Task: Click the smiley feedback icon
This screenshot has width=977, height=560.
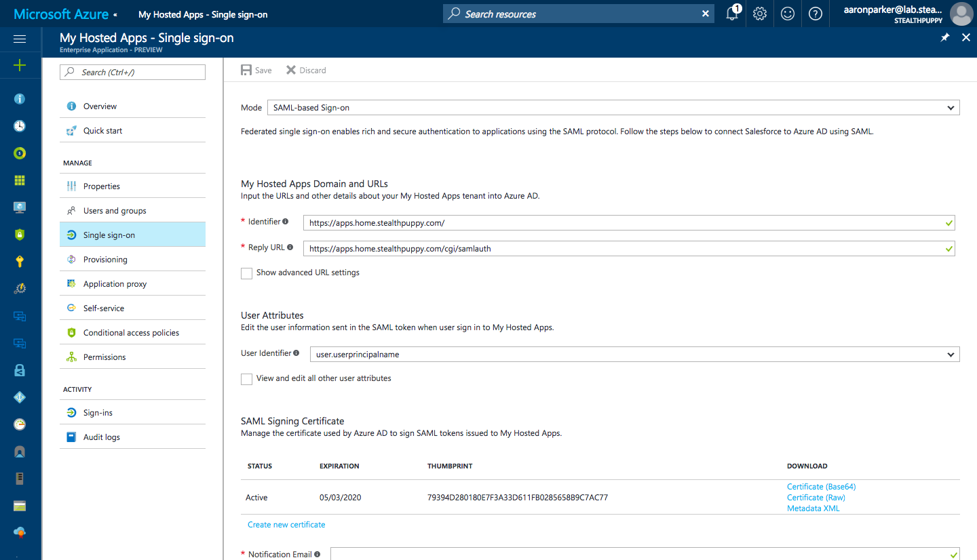Action: pyautogui.click(x=788, y=14)
